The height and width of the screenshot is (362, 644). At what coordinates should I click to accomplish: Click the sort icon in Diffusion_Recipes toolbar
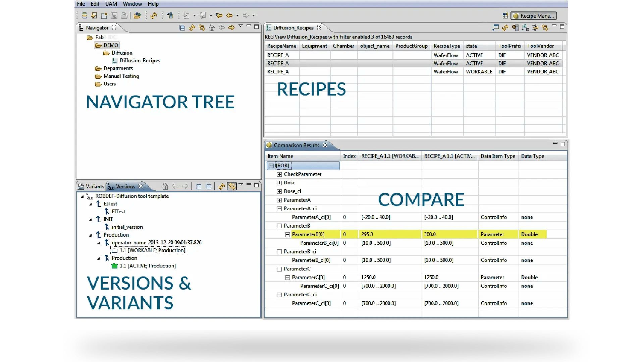pyautogui.click(x=525, y=28)
